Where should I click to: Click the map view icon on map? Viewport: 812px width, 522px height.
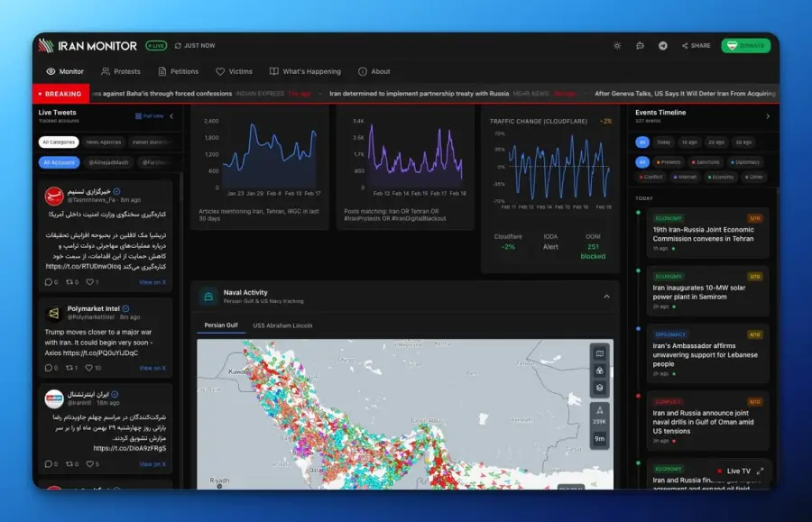coord(600,354)
